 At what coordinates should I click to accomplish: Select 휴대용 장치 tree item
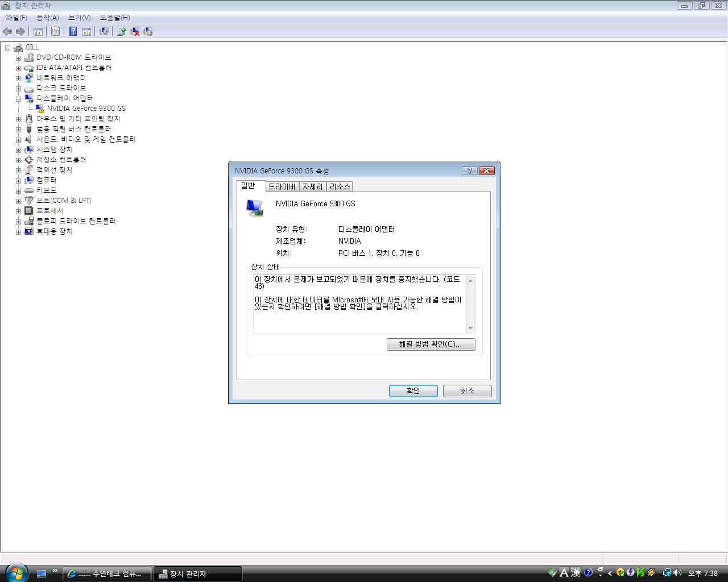pyautogui.click(x=55, y=231)
